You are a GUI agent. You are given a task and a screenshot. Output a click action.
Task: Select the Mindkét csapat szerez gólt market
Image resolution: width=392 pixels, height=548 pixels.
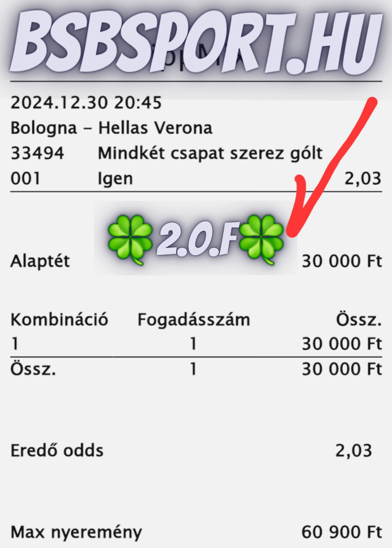pyautogui.click(x=210, y=154)
